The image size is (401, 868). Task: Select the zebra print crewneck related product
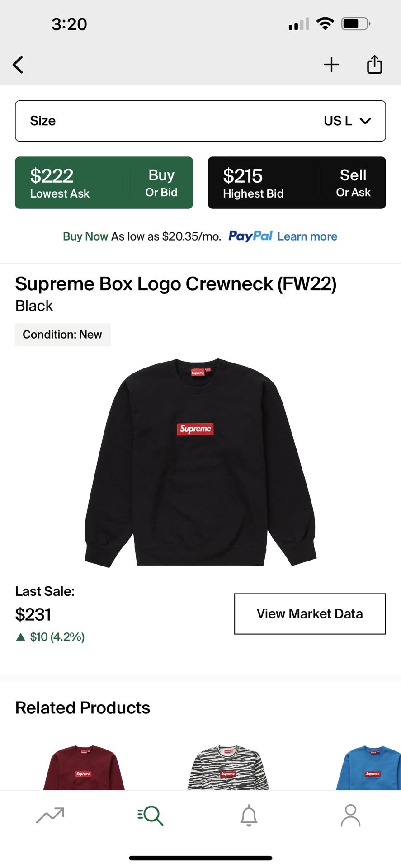pyautogui.click(x=228, y=767)
